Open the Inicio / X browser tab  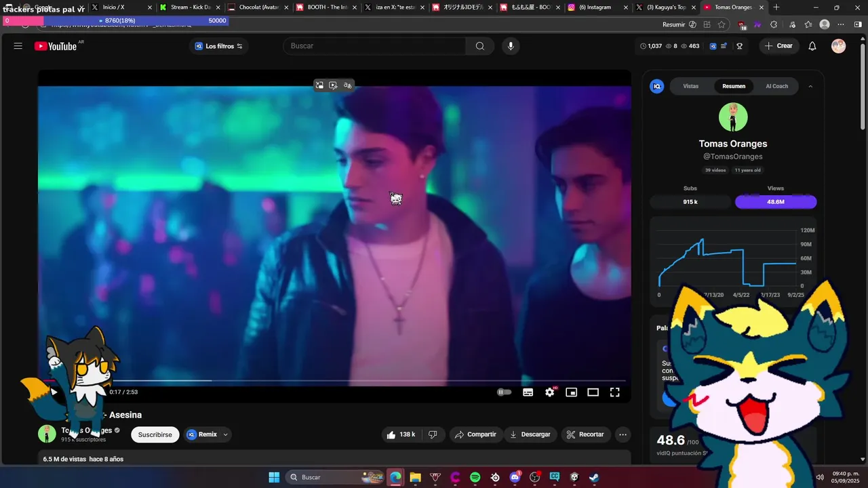click(120, 7)
